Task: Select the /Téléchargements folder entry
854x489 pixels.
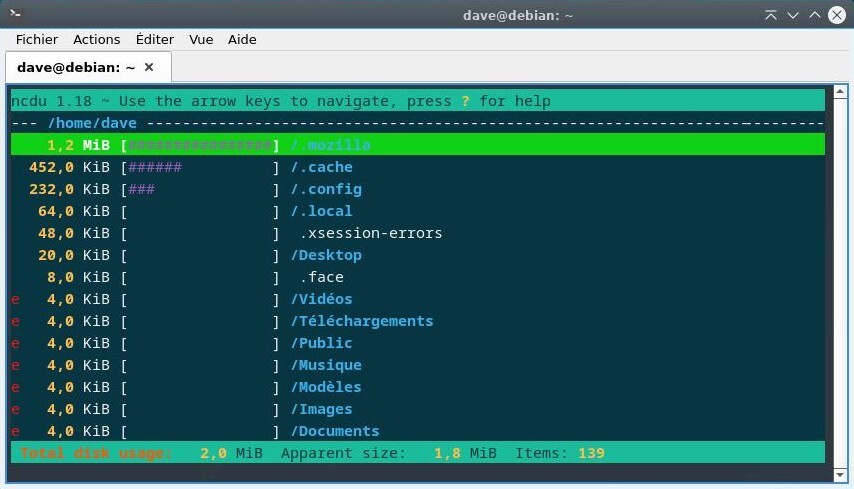Action: coord(362,321)
